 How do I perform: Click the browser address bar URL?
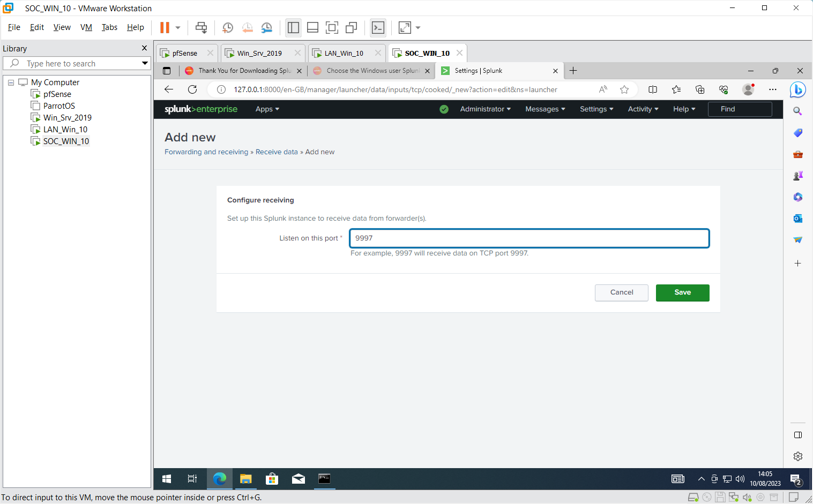pyautogui.click(x=396, y=89)
